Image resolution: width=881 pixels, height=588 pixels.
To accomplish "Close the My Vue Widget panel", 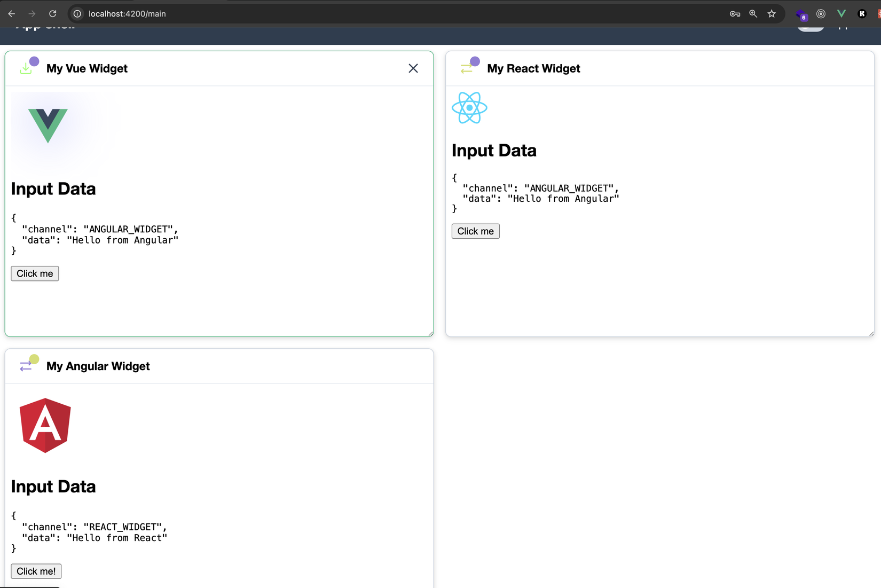I will pyautogui.click(x=413, y=68).
